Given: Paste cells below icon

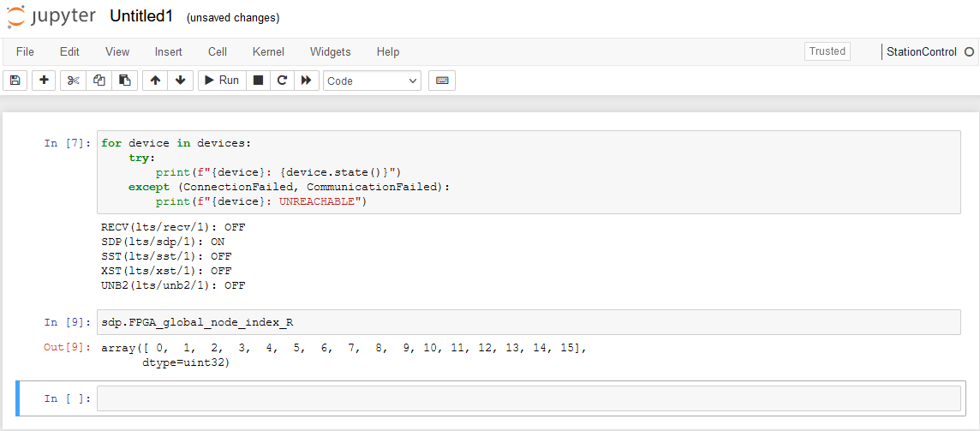Looking at the screenshot, I should point(124,81).
